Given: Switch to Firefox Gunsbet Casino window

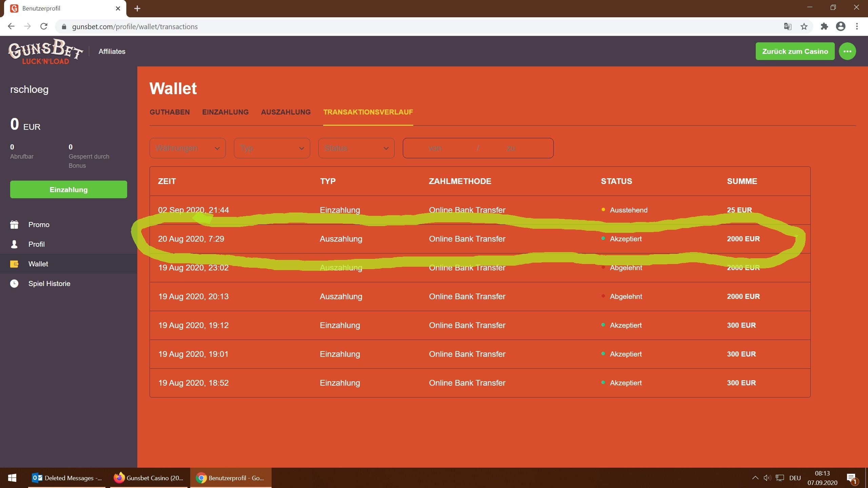Looking at the screenshot, I should click(x=149, y=478).
